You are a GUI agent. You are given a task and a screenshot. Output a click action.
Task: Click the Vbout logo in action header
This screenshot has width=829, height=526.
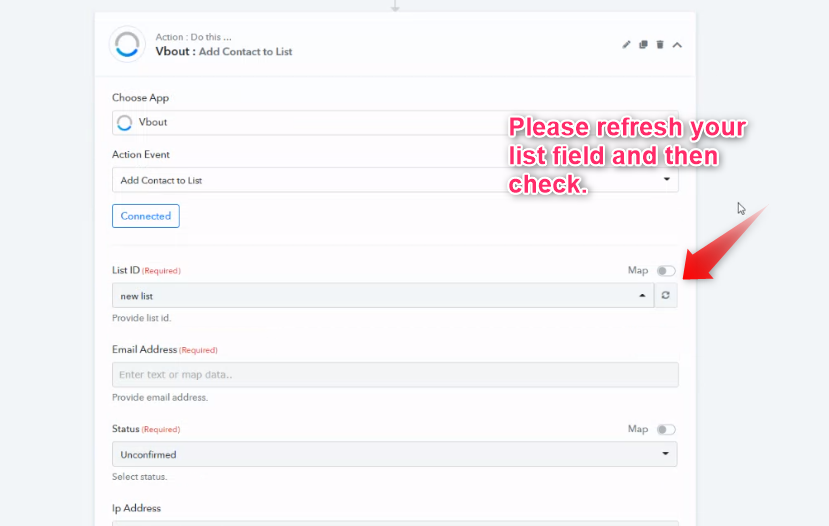pos(127,44)
